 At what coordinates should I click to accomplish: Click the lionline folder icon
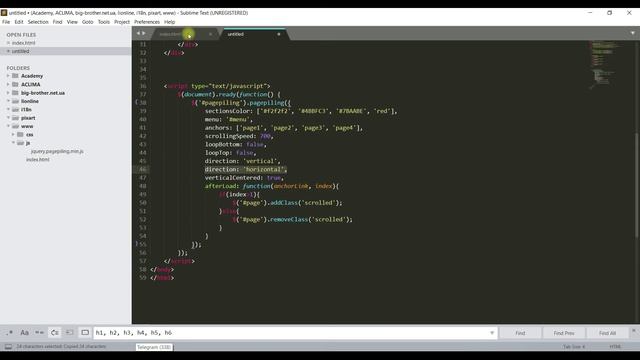click(x=16, y=101)
